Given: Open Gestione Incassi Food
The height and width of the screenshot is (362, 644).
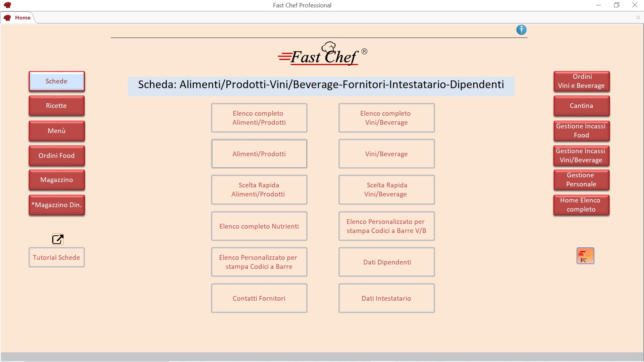Looking at the screenshot, I should tap(581, 131).
